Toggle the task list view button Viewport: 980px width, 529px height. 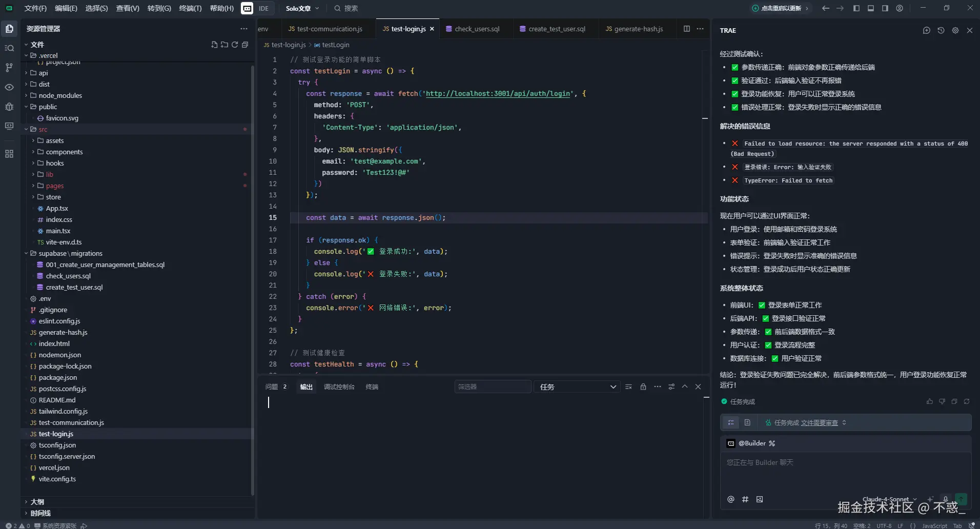tap(731, 422)
